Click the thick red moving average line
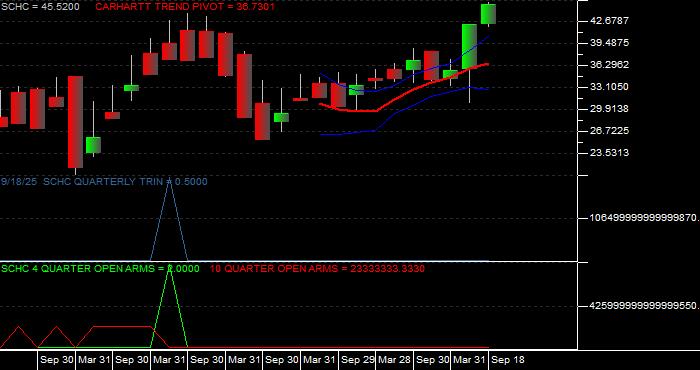The image size is (700, 370). coord(402,93)
